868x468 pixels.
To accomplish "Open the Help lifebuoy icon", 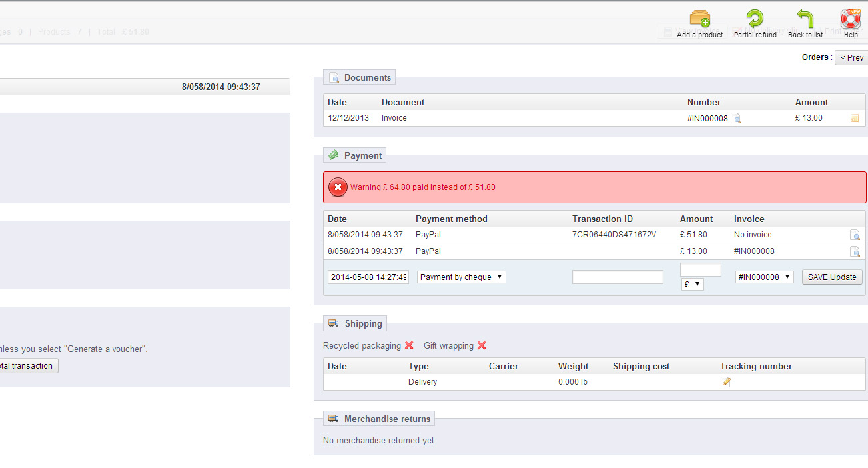I will pos(851,19).
